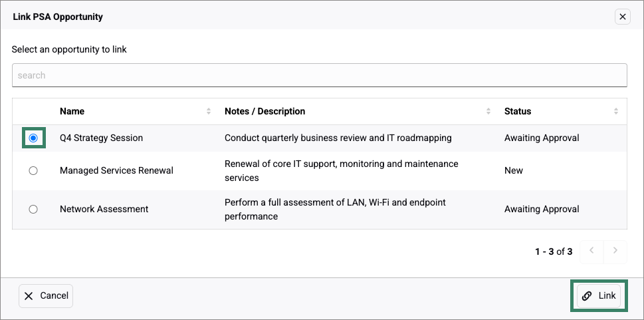Click the Name column sort arrows
Image resolution: width=644 pixels, height=320 pixels.
pyautogui.click(x=209, y=111)
